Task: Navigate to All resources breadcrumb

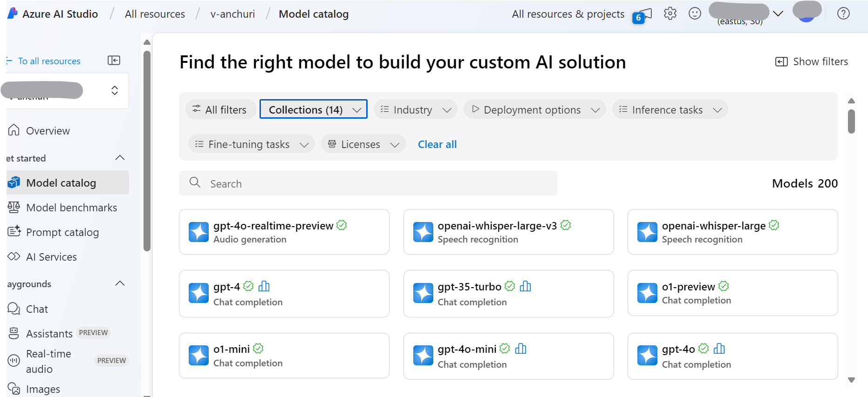Action: (155, 14)
